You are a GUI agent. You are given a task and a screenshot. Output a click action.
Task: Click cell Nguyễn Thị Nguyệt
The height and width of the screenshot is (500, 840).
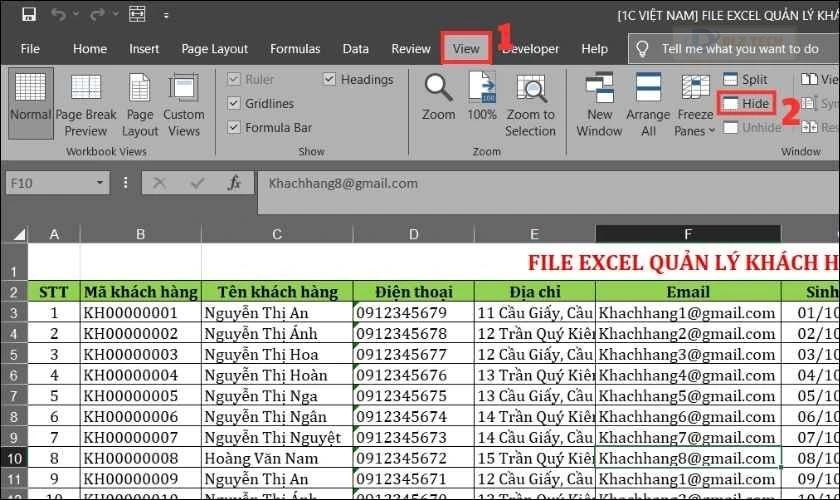[x=278, y=437]
